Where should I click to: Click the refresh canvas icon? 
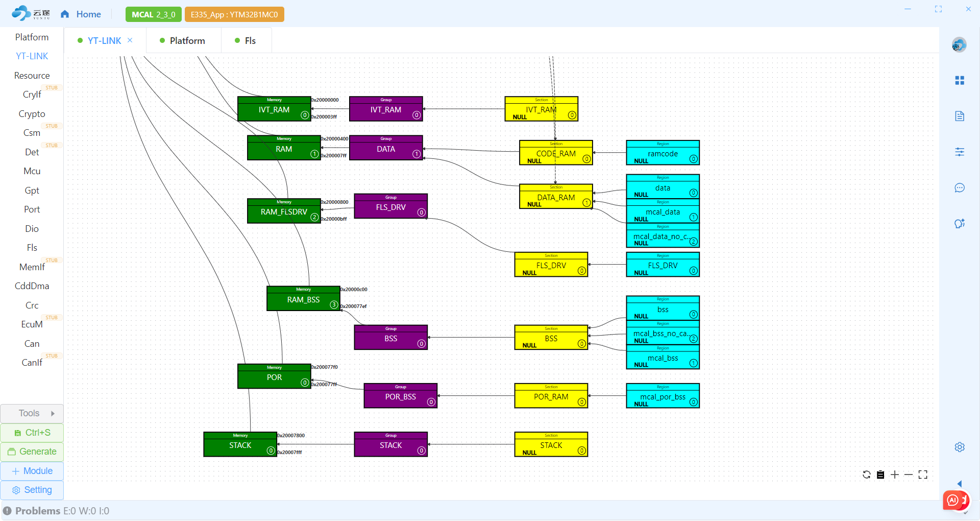tap(866, 475)
